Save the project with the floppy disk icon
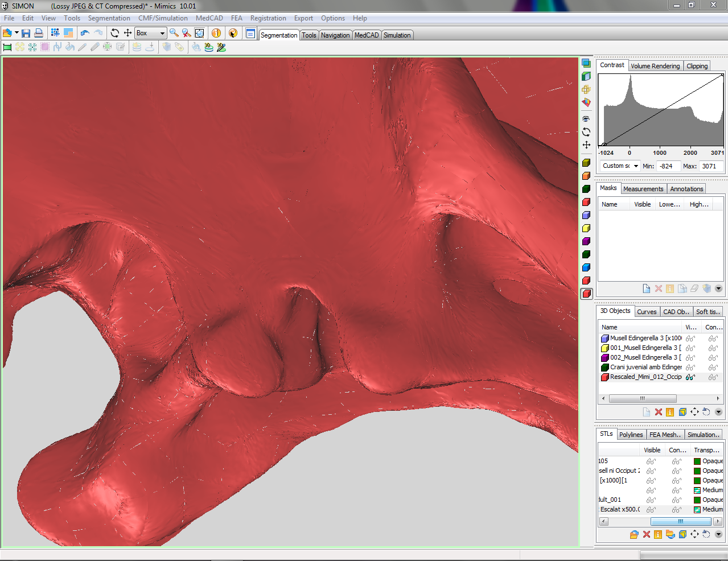Image resolution: width=728 pixels, height=561 pixels. click(26, 34)
